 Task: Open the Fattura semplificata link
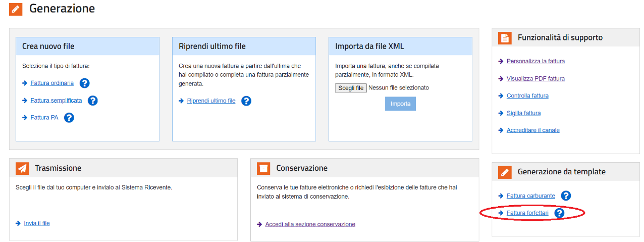click(x=56, y=101)
